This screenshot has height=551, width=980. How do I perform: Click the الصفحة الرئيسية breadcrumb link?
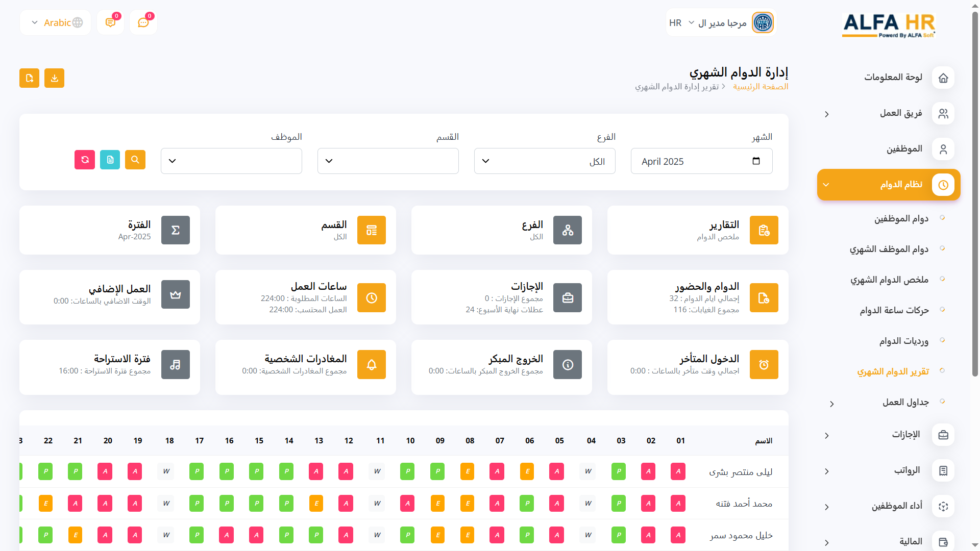pos(760,87)
